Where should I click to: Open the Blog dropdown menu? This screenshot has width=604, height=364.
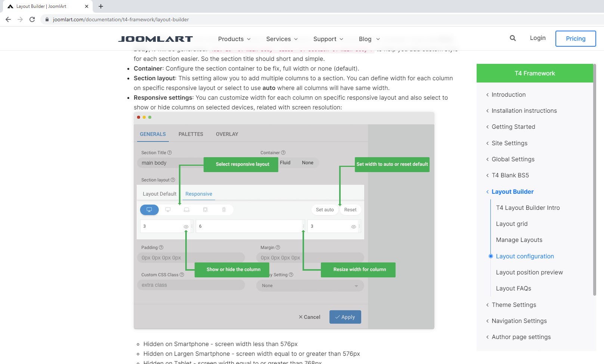coord(369,39)
